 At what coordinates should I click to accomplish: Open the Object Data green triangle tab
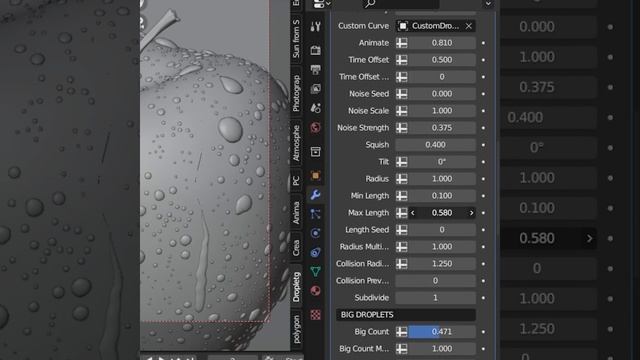click(x=315, y=271)
